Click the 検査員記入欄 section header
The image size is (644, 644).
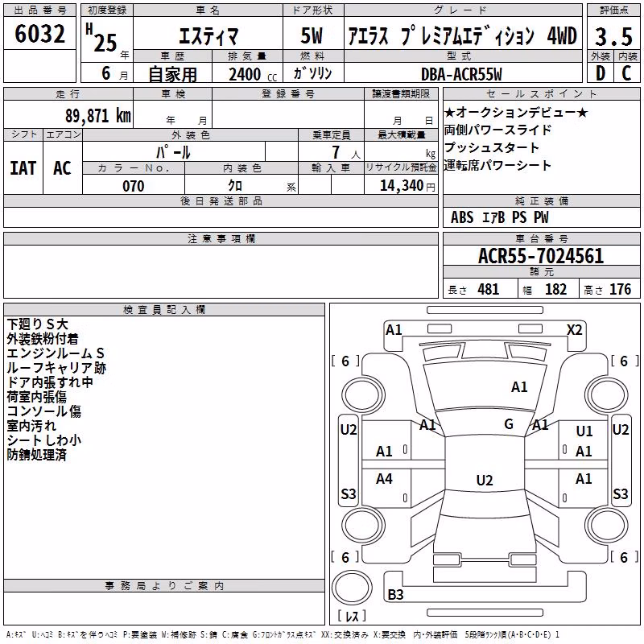pyautogui.click(x=164, y=310)
